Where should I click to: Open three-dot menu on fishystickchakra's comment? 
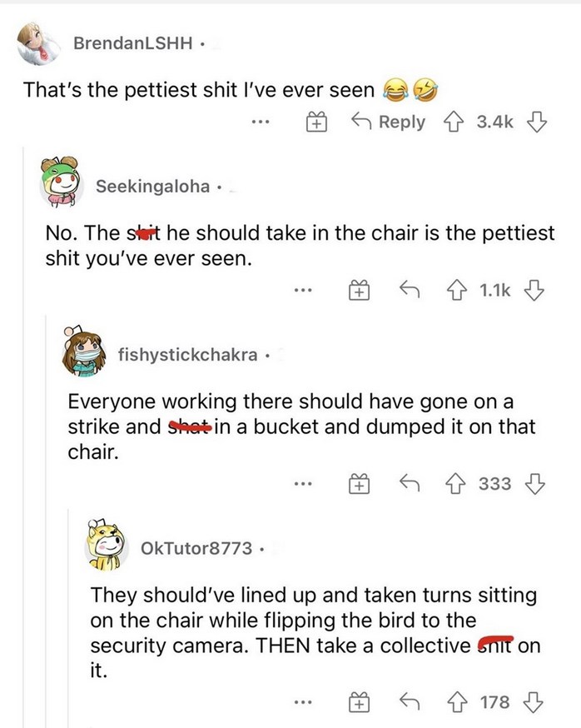(x=303, y=484)
